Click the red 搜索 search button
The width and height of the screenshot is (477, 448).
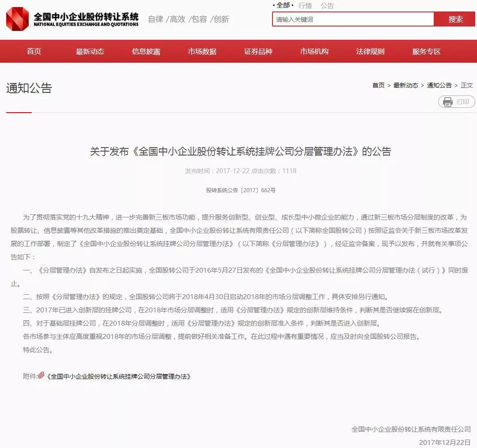click(x=455, y=19)
